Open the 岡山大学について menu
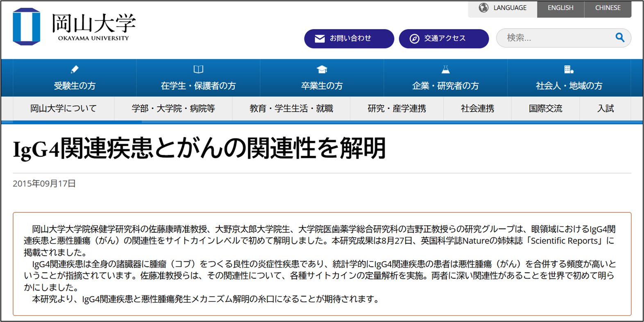The height and width of the screenshot is (322, 644). click(63, 108)
